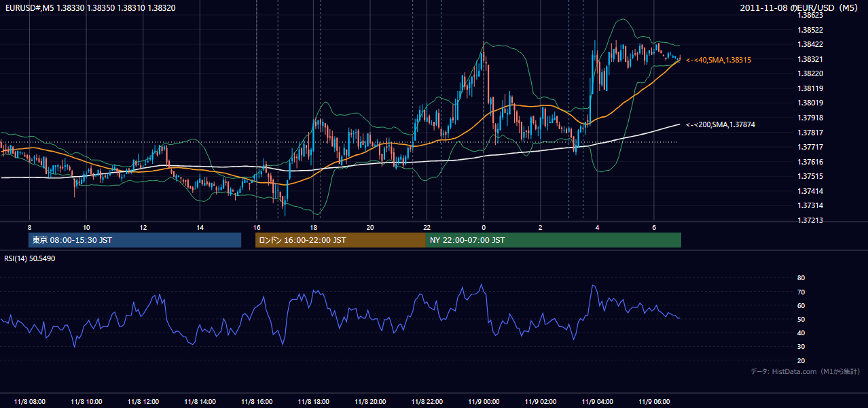
Task: Click price axis value 1.37817
Action: pos(810,133)
